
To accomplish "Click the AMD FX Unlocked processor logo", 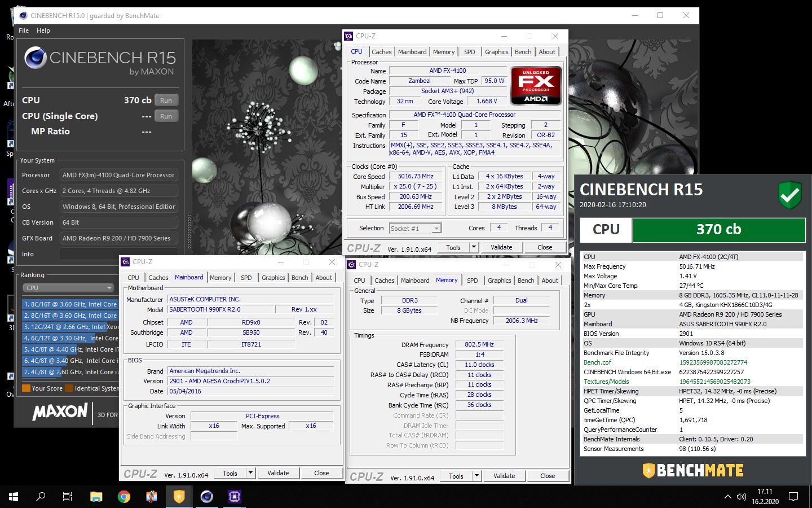I will (536, 86).
